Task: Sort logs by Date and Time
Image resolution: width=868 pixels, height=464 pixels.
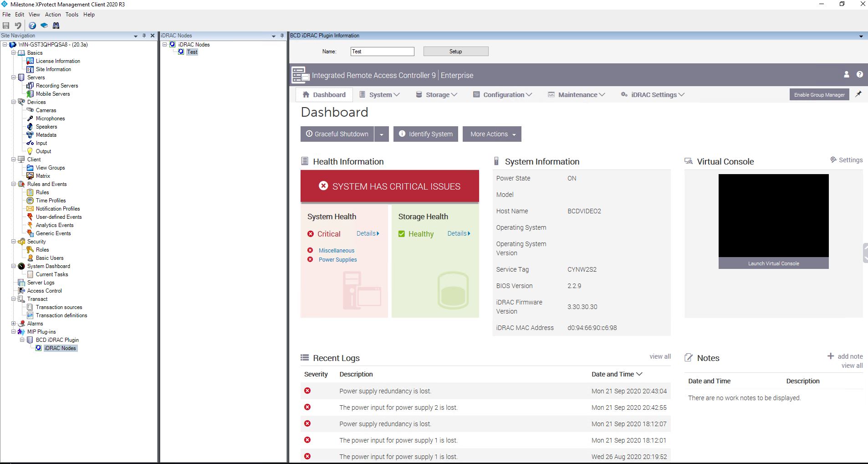Action: 617,374
